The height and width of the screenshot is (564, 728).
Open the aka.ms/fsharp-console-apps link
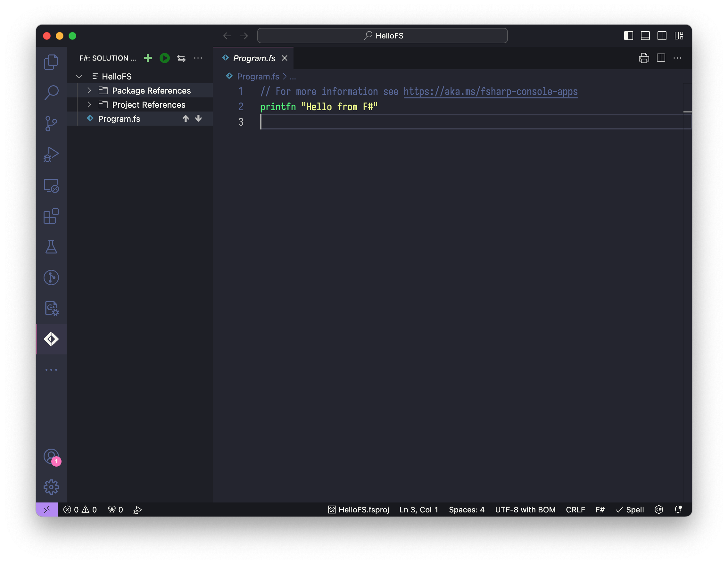[x=490, y=91]
